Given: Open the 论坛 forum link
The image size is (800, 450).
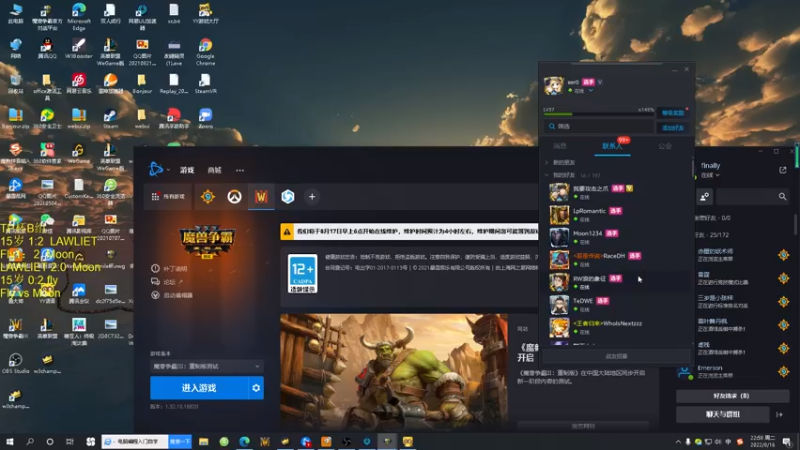Looking at the screenshot, I should (x=167, y=282).
